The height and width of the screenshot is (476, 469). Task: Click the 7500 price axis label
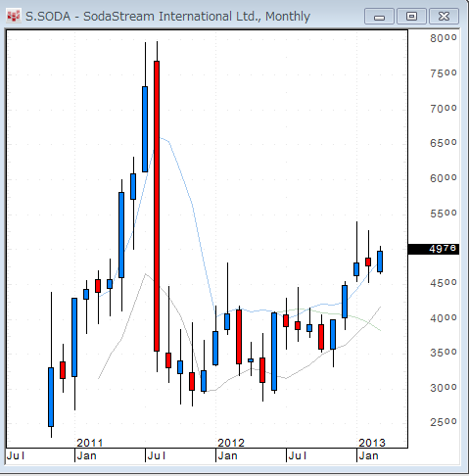(x=444, y=73)
